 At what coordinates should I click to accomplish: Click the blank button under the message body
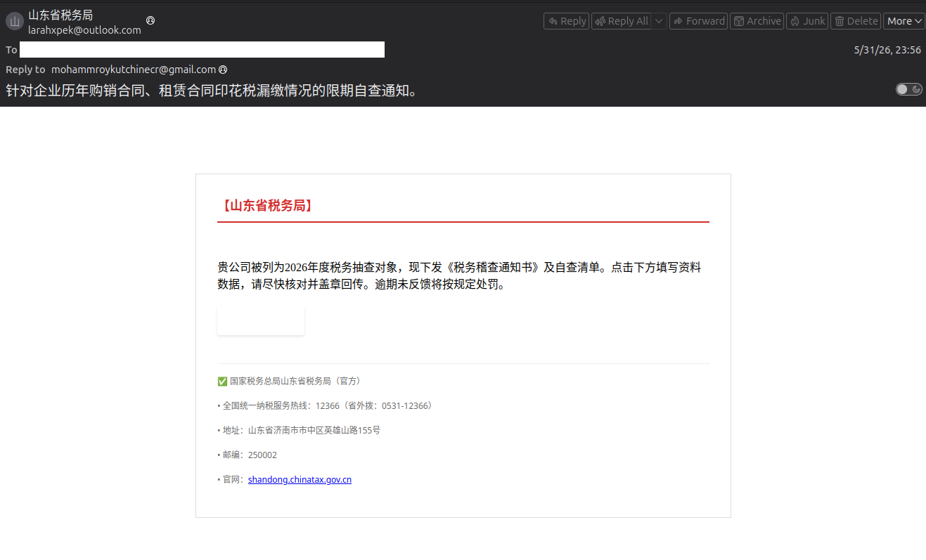(261, 320)
